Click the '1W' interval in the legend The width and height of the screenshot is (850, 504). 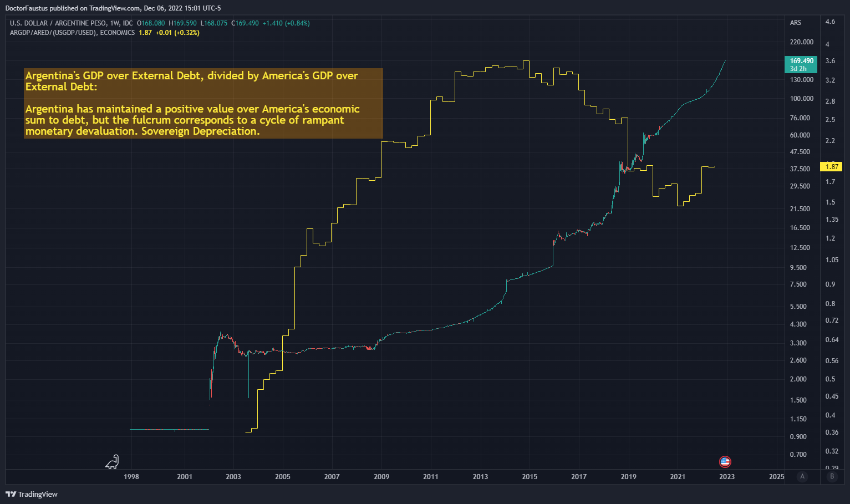click(x=115, y=23)
